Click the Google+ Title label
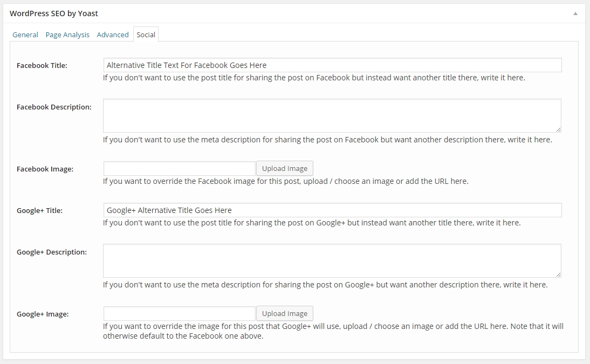This screenshot has width=590, height=364. click(x=39, y=210)
